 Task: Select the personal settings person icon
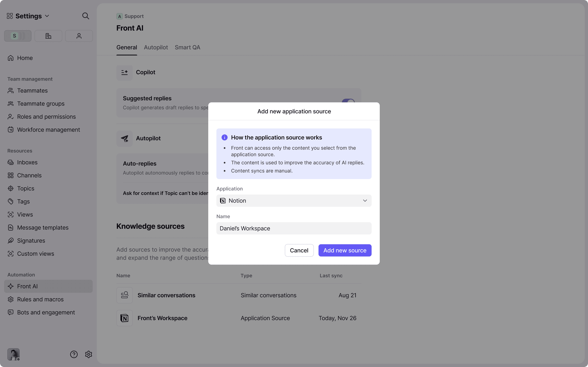[79, 36]
